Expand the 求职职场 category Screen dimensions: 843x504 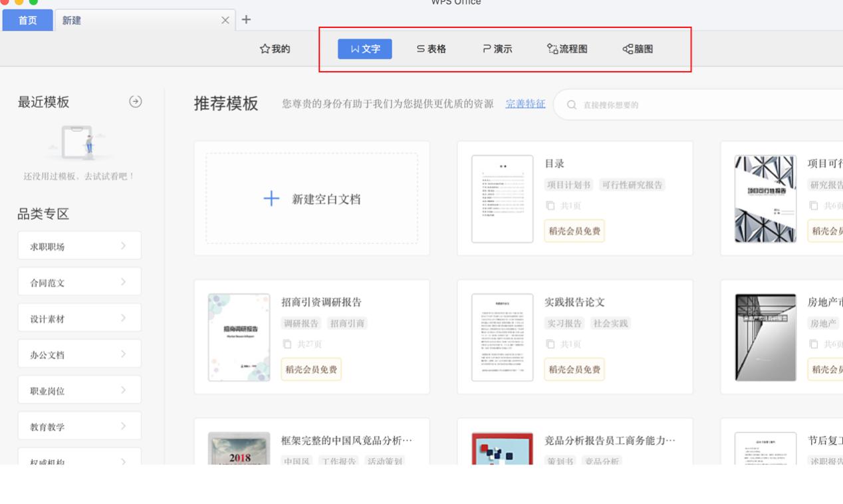coord(79,245)
